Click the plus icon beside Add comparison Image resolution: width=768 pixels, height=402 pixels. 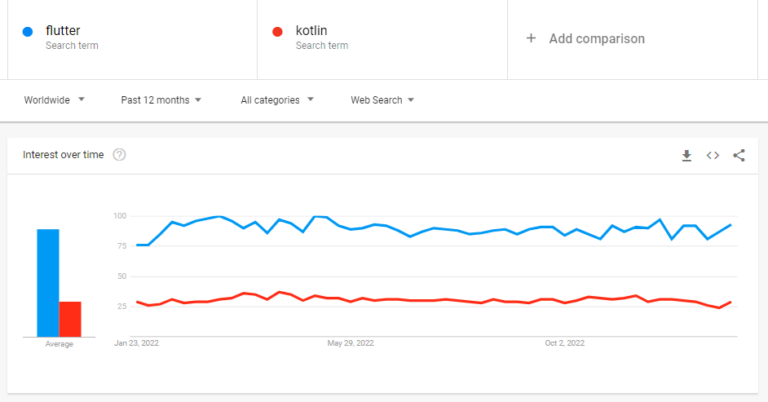click(x=531, y=38)
